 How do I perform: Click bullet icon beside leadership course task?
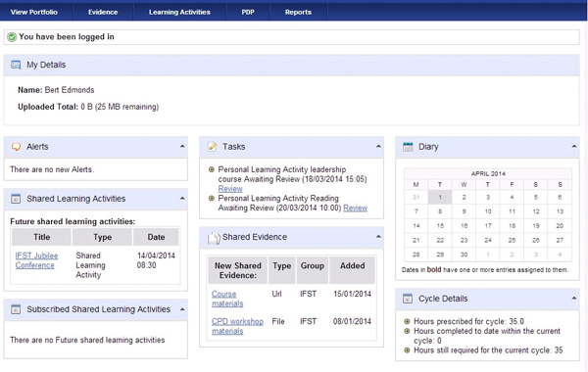point(211,169)
